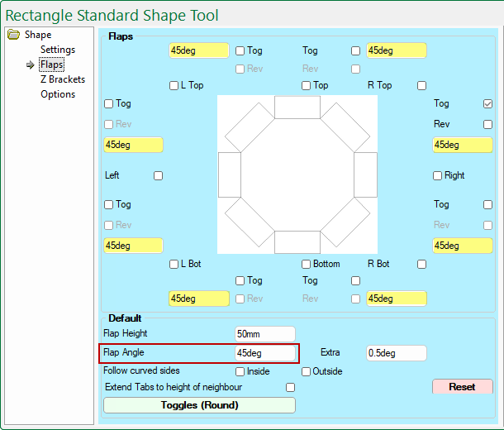
Task: Enable Extend Tabs to height of neighbour
Action: tap(290, 387)
